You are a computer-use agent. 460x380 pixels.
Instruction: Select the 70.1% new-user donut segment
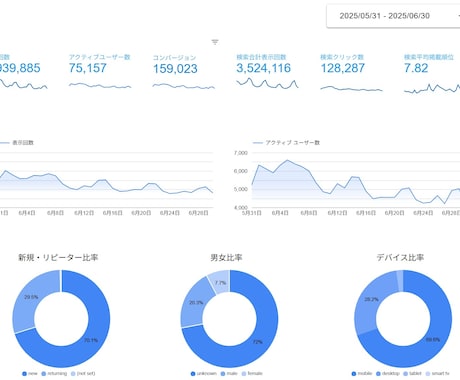91,340
